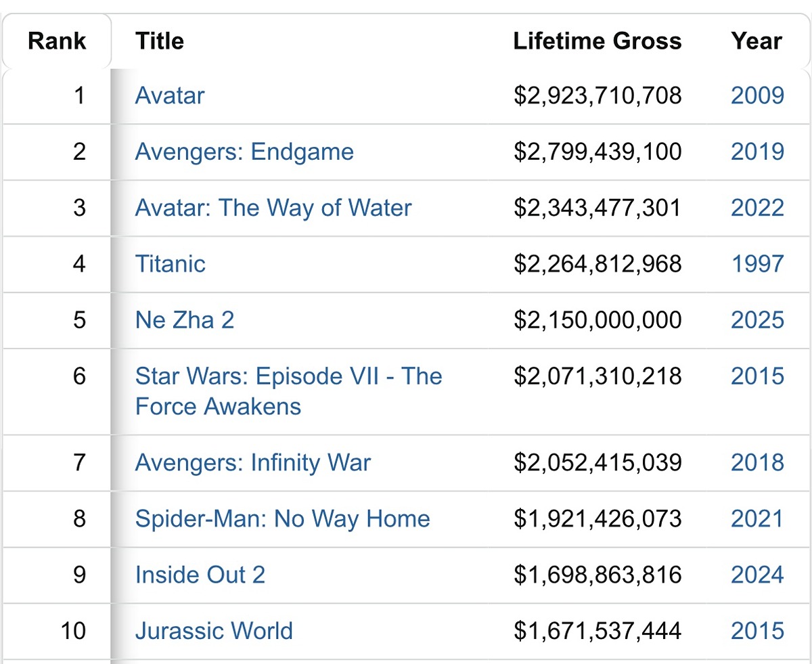Image resolution: width=812 pixels, height=664 pixels.
Task: Click the Avengers: Infinity War link
Action: tap(253, 463)
